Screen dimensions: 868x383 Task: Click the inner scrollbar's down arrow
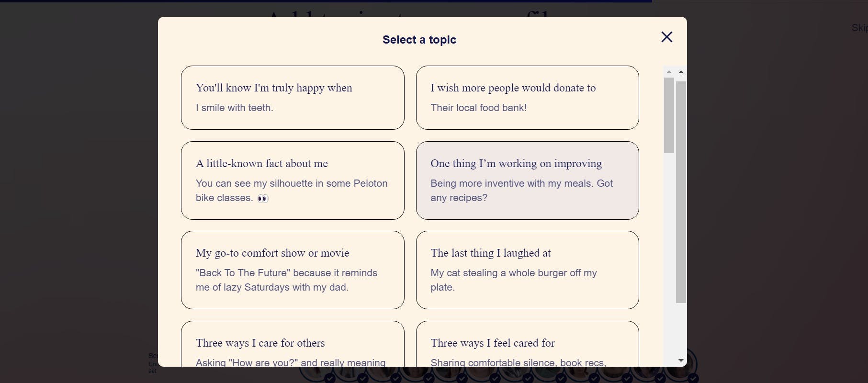point(668,360)
